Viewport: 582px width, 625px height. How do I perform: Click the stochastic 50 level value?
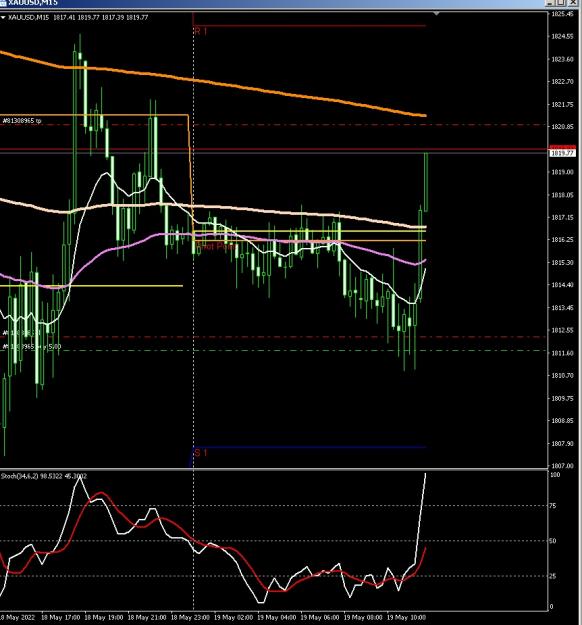[553, 541]
